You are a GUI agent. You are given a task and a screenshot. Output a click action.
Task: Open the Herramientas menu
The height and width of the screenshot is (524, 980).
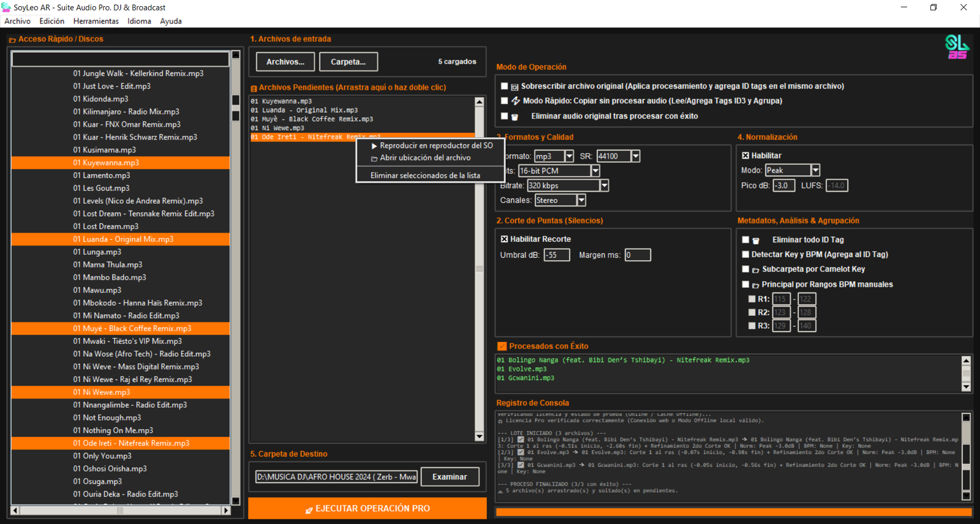point(96,21)
